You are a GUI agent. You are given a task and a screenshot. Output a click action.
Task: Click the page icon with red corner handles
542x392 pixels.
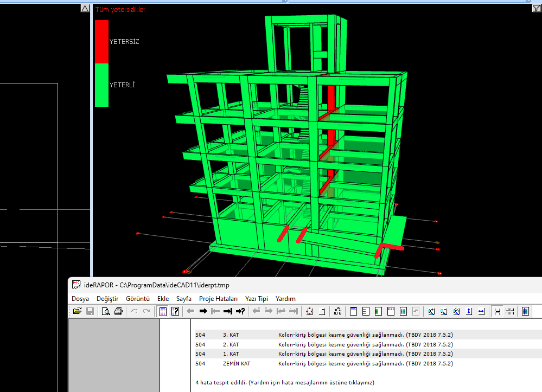pos(309,311)
